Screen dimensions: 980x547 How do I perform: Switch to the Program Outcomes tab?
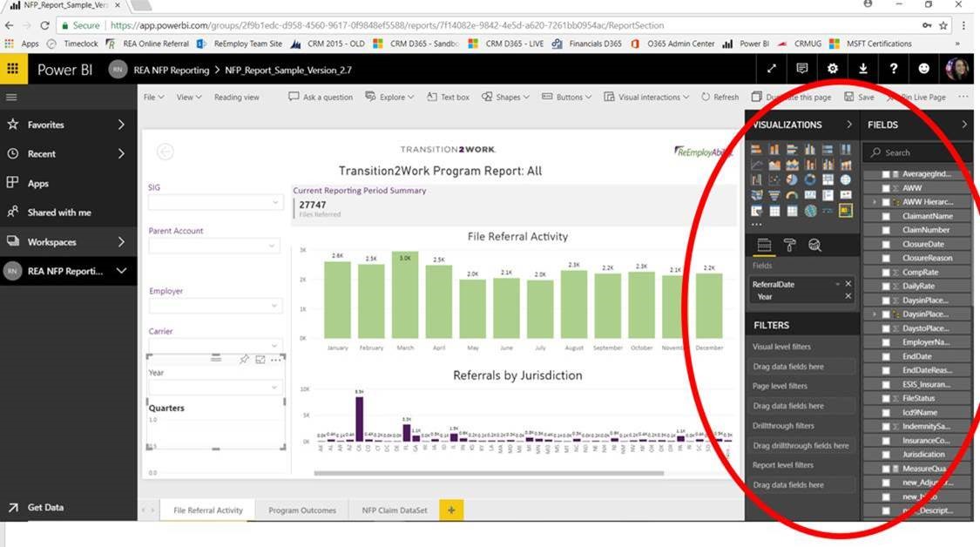301,510
